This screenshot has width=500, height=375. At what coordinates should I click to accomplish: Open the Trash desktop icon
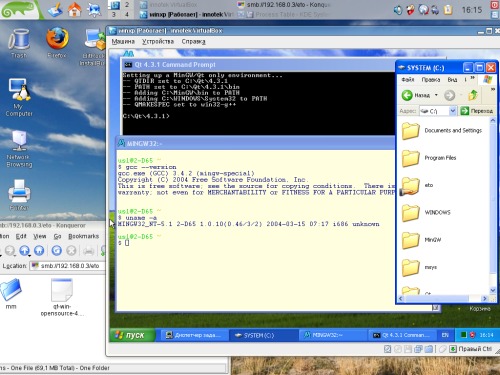click(x=19, y=43)
